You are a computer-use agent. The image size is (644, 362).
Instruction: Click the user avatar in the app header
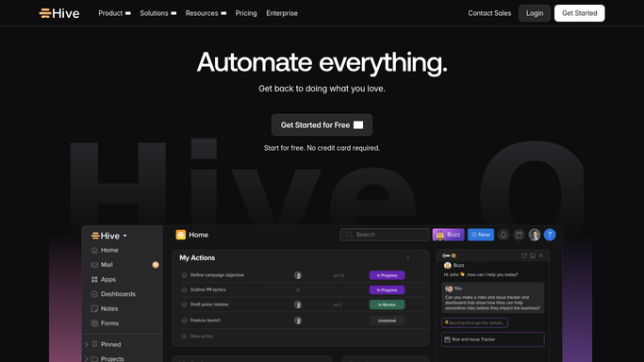pos(535,235)
